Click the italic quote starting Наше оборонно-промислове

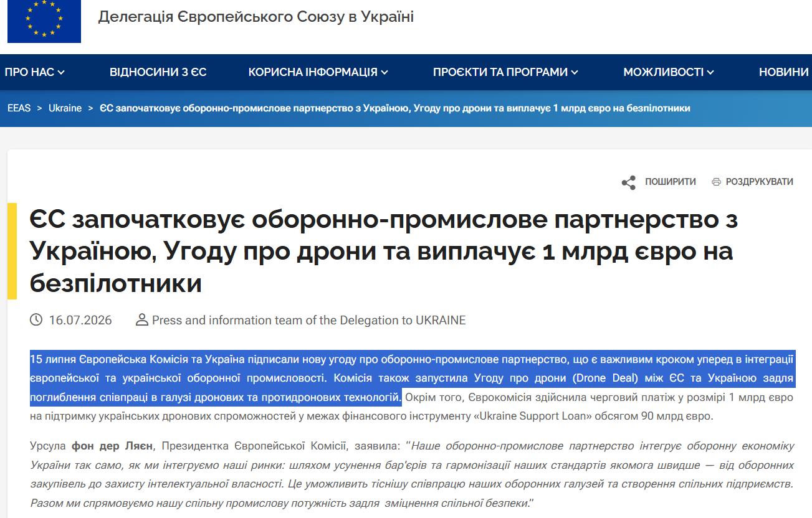(x=411, y=474)
